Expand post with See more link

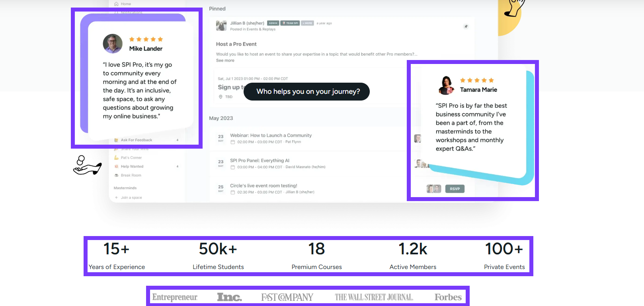[225, 60]
